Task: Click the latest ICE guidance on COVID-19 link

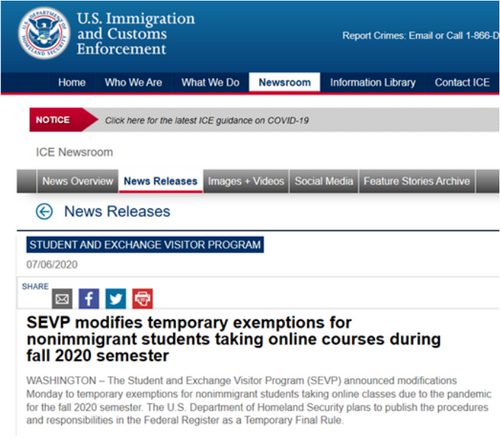Action: tap(207, 120)
